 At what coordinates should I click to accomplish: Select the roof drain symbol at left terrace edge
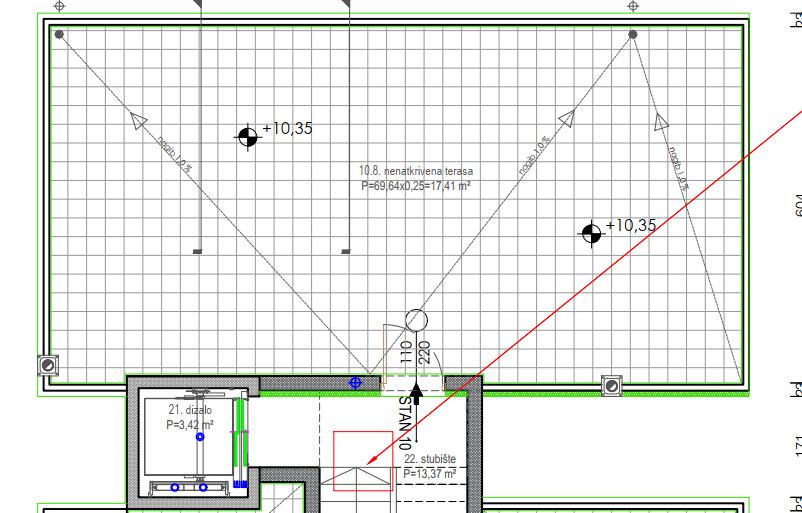point(48,365)
